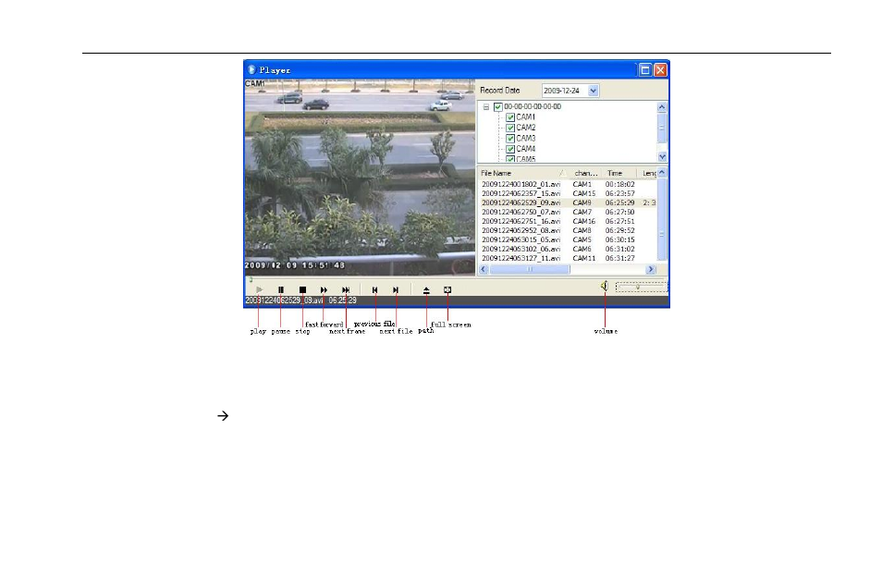This screenshot has height=588, width=882.
Task: Open the Record Date dropdown
Action: click(x=593, y=91)
